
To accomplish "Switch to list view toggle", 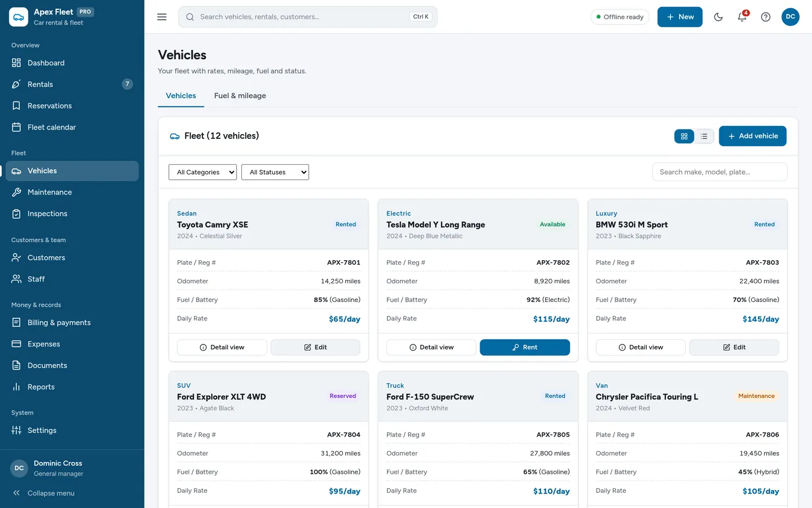I will point(704,136).
